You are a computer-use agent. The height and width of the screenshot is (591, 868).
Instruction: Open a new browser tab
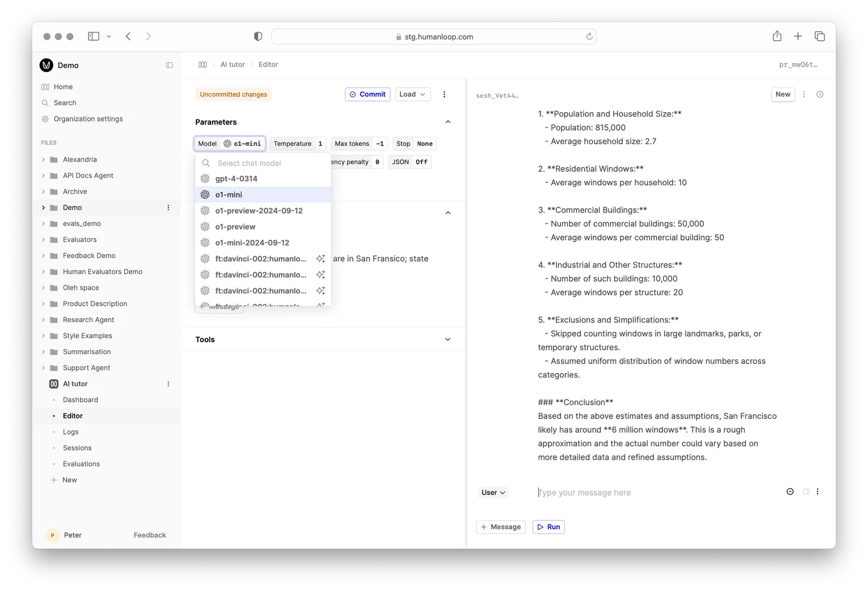pos(798,36)
